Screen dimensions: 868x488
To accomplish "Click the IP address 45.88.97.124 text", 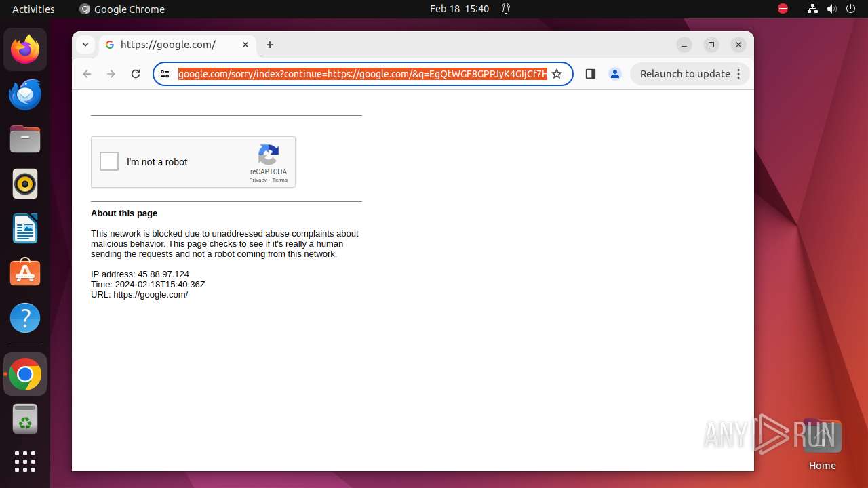I will [140, 274].
